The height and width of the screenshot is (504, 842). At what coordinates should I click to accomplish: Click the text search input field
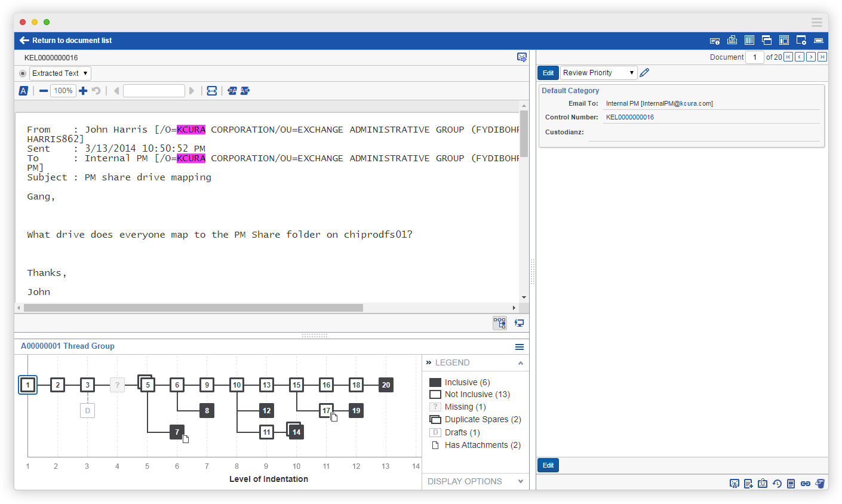[154, 91]
